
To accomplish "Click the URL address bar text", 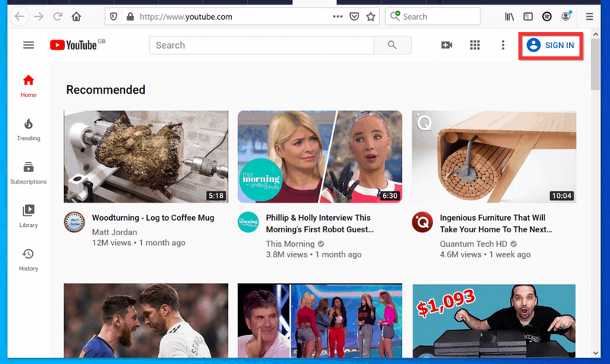I will 185,17.
